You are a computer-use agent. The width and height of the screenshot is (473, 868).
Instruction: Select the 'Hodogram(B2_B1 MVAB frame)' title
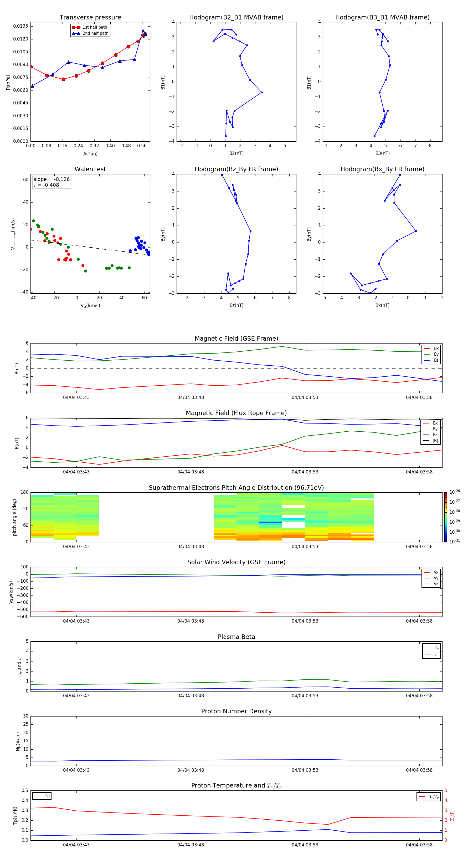tap(236, 18)
